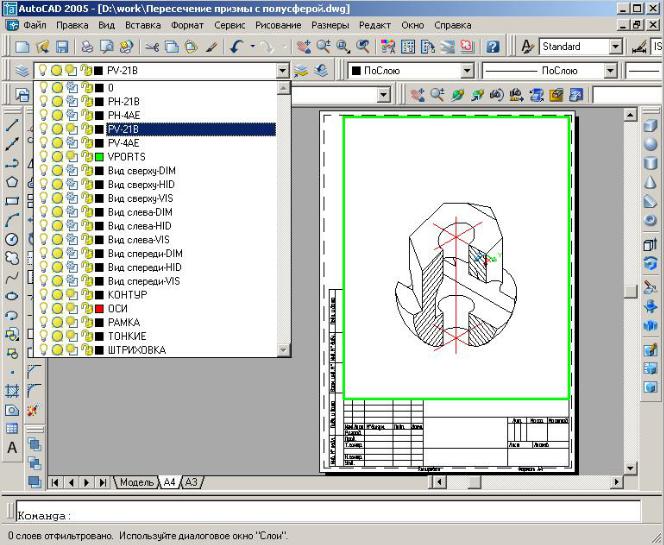This screenshot has width=664, height=545.
Task: Click the Zoom Window magnifier icon
Action: (x=343, y=46)
